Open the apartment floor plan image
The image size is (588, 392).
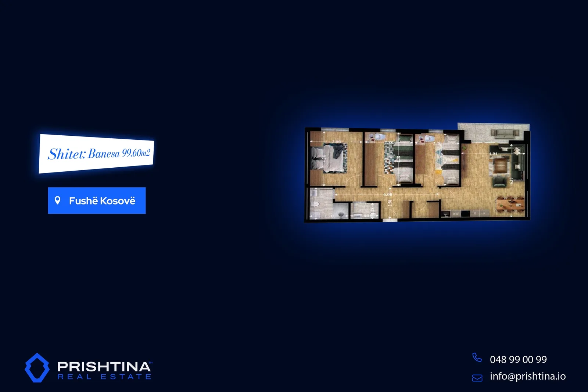pos(417,173)
